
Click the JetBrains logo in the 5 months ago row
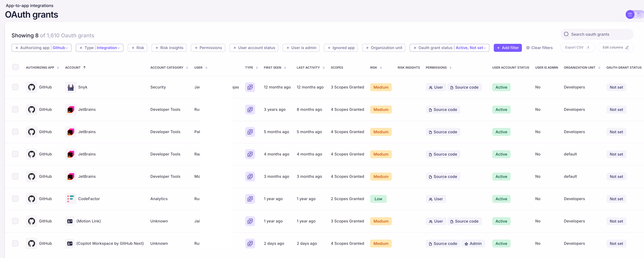pyautogui.click(x=71, y=132)
